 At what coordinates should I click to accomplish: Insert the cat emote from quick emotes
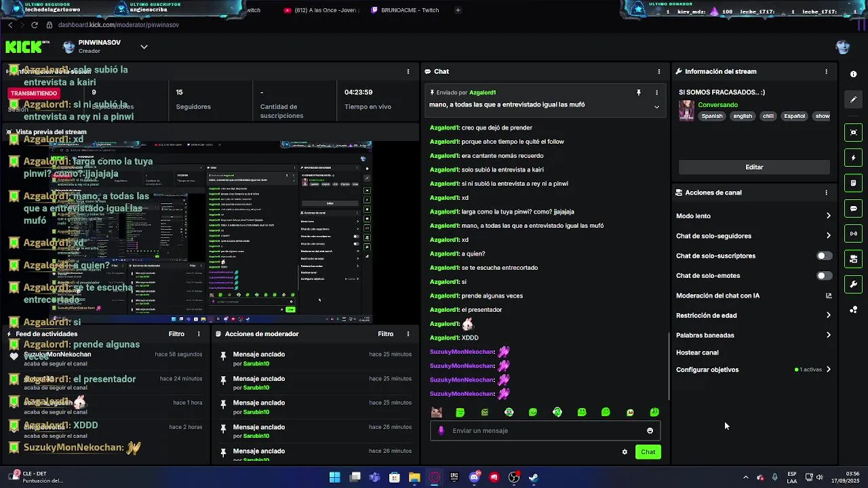[x=436, y=412]
